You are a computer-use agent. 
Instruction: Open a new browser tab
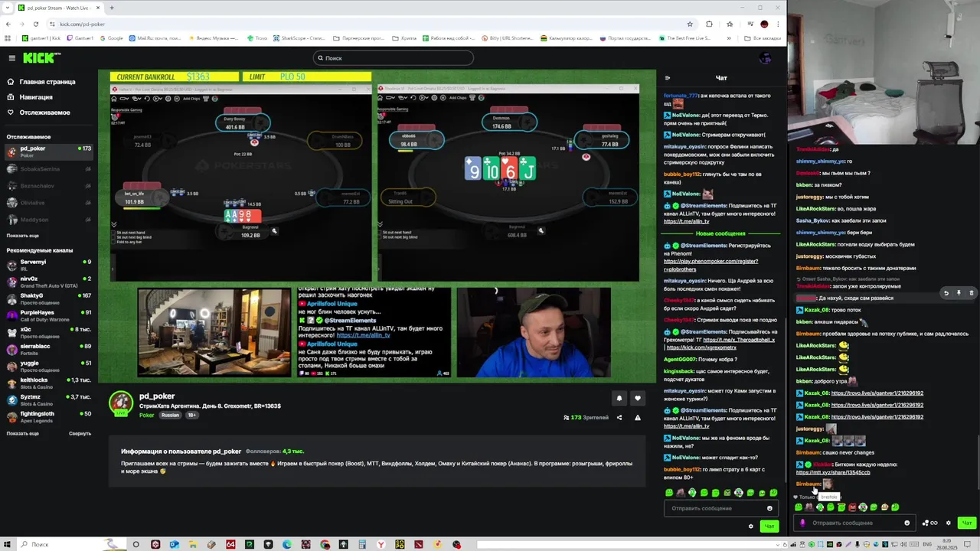pos(112,8)
